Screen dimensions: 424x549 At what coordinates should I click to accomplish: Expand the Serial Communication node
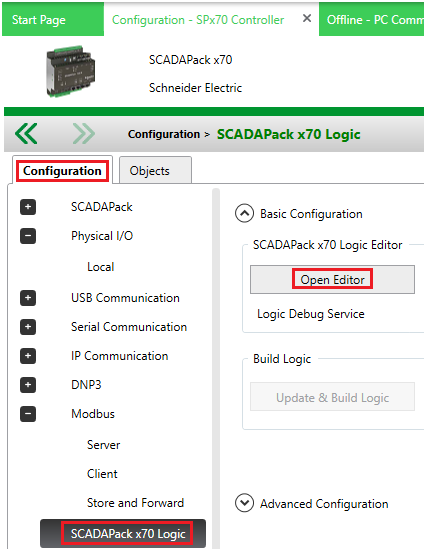(x=28, y=327)
